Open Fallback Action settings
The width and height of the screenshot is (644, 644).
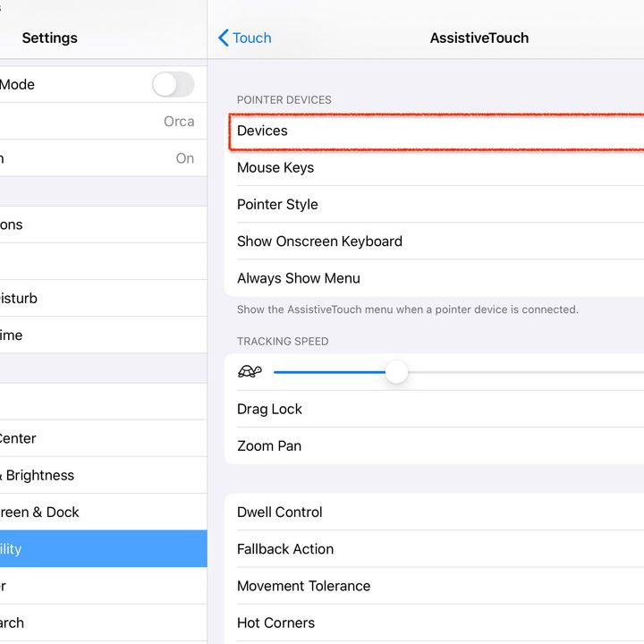434,549
